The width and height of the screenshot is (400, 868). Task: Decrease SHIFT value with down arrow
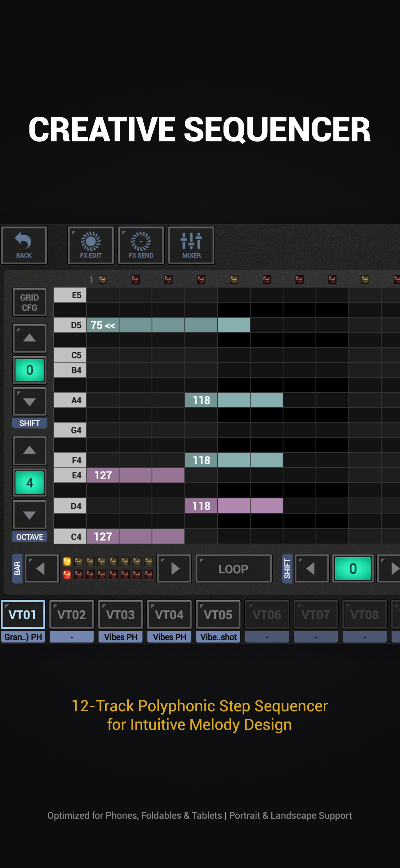click(30, 401)
